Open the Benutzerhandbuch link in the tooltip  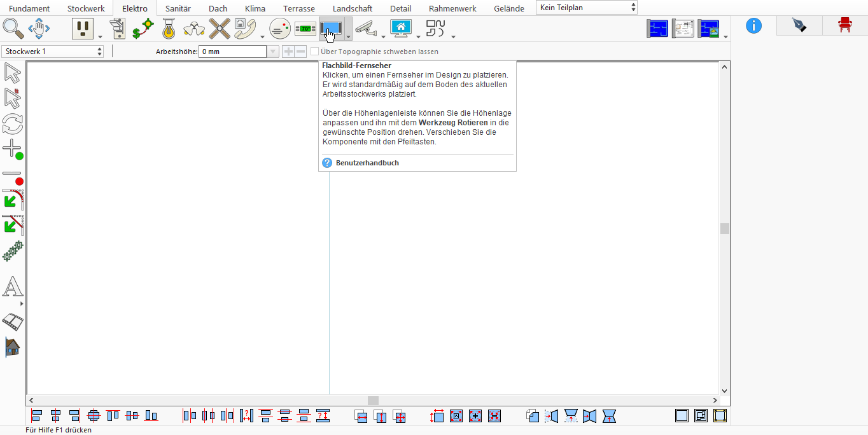click(367, 163)
